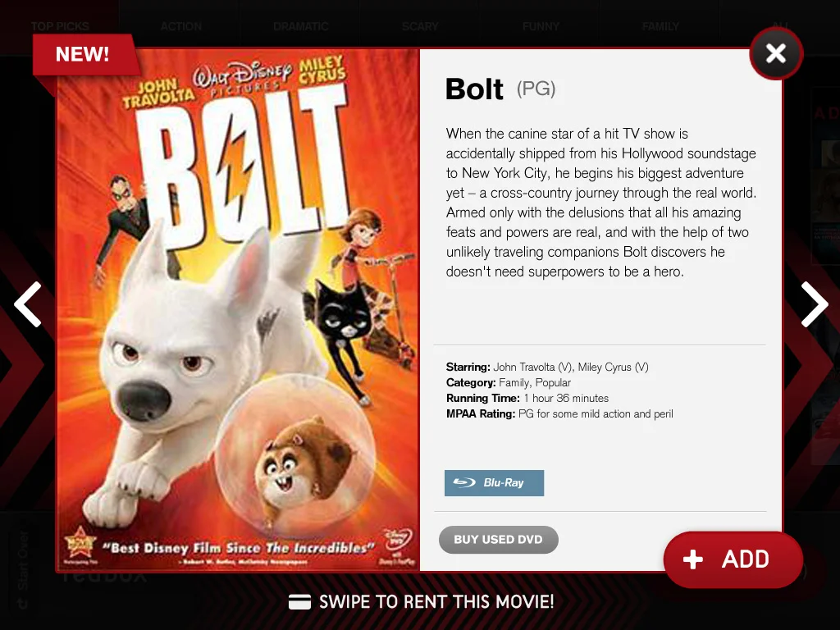The width and height of the screenshot is (840, 630).
Task: Open the All movies tab
Action: [x=779, y=26]
